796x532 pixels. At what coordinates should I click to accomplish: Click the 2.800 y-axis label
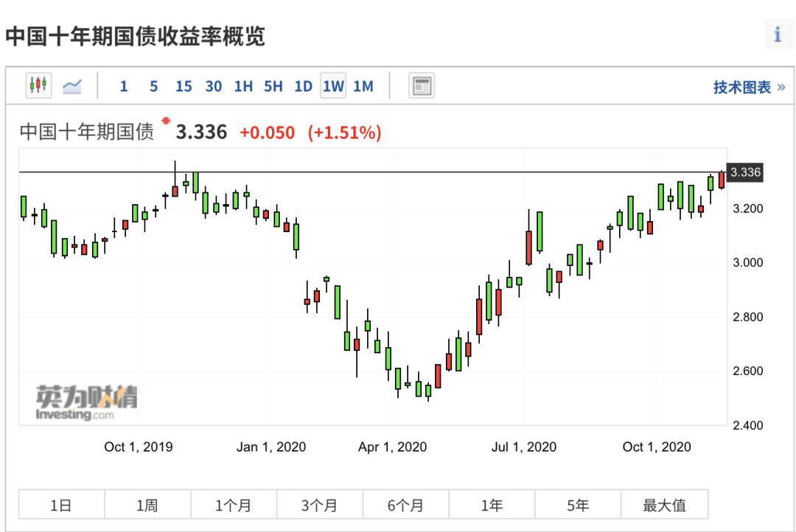click(748, 317)
